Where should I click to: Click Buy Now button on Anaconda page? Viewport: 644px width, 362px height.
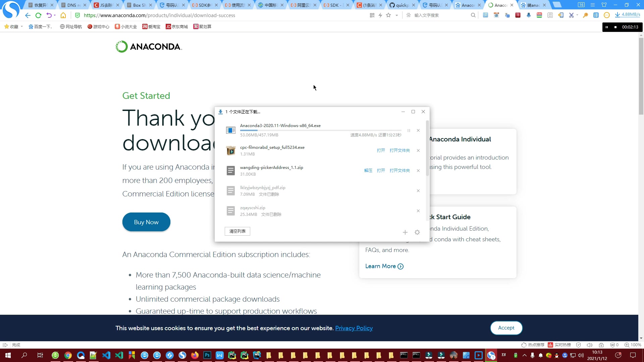[146, 222]
